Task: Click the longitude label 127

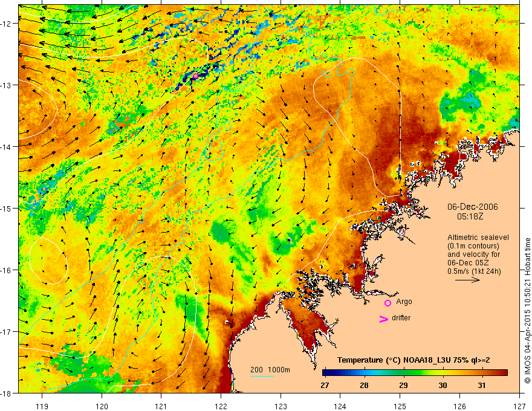Action: point(519,406)
